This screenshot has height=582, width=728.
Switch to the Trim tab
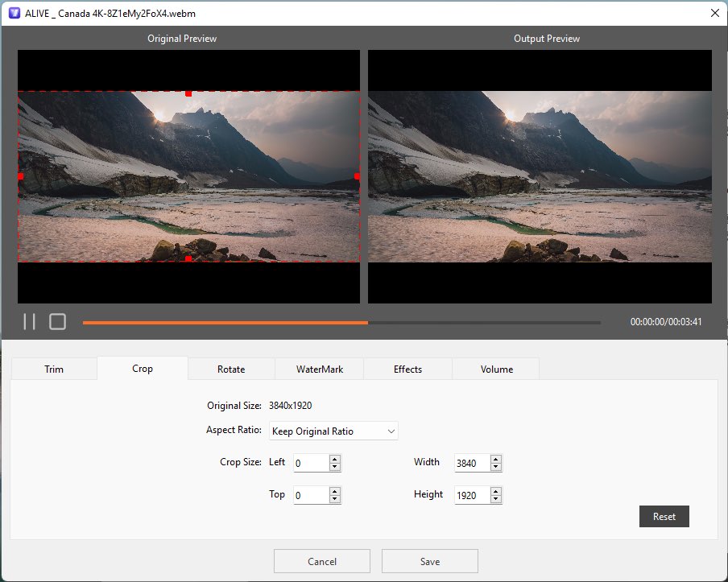coord(54,369)
